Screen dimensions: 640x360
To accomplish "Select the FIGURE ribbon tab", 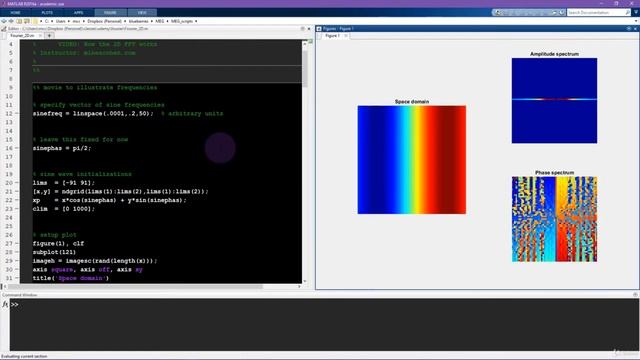I will pyautogui.click(x=110, y=13).
